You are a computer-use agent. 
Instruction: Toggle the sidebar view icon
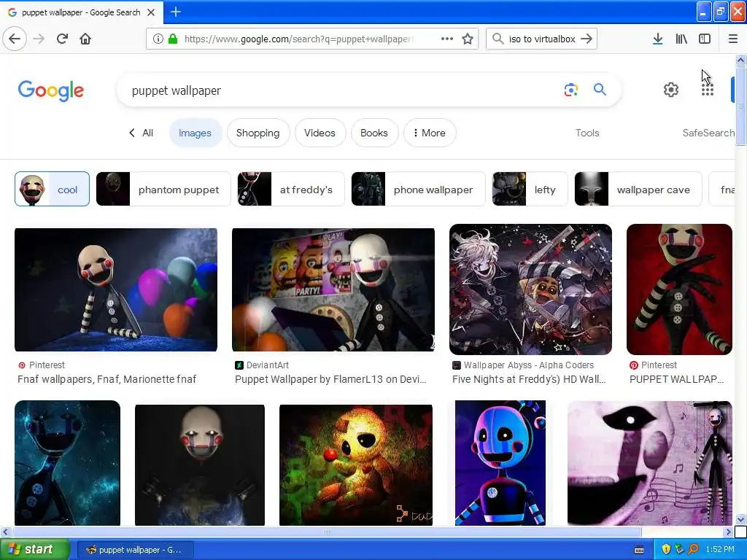705,39
